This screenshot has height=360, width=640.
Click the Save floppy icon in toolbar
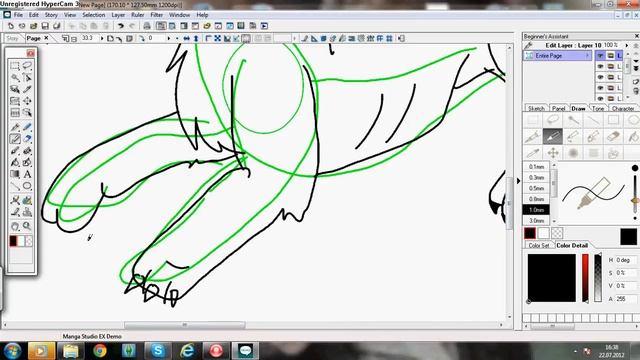45,26
